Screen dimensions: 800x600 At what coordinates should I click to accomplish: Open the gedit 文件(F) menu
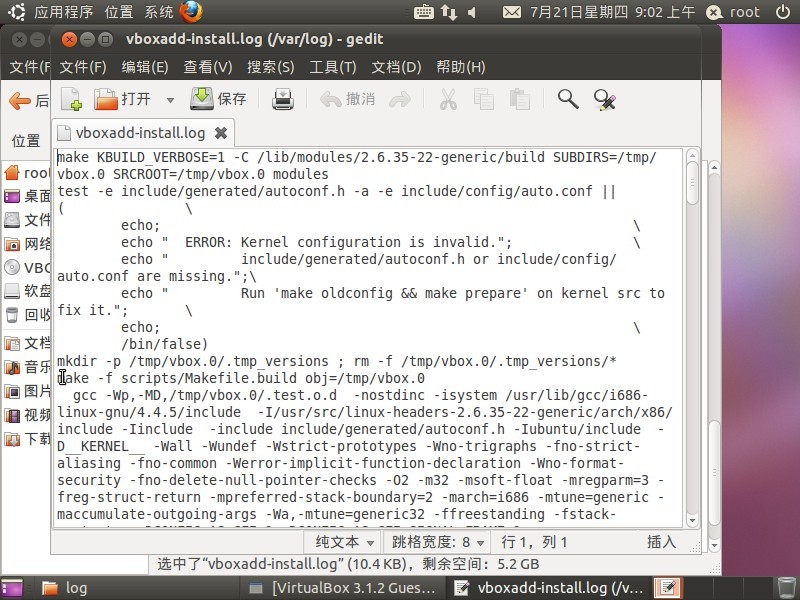point(83,67)
